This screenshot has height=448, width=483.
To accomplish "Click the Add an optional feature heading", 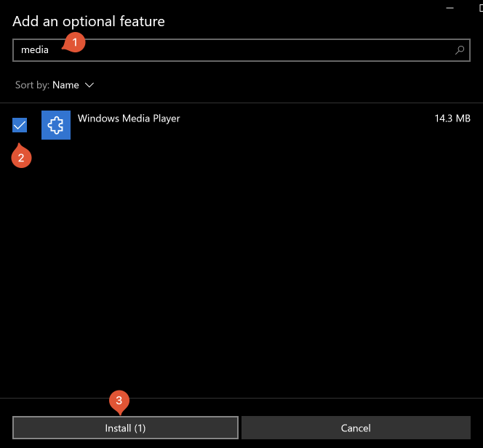I will click(x=89, y=21).
